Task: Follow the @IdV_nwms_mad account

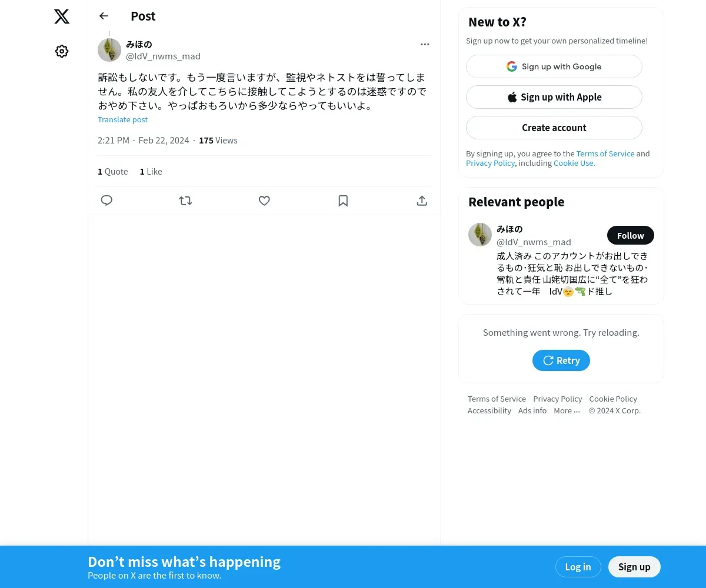Action: [x=631, y=235]
